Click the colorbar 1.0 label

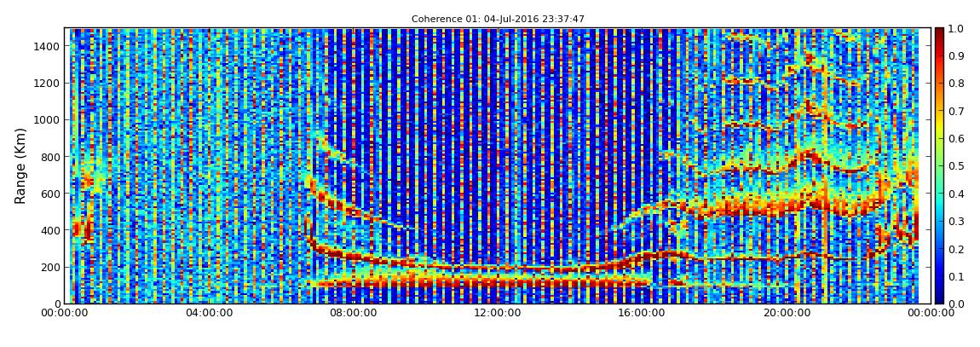955,29
